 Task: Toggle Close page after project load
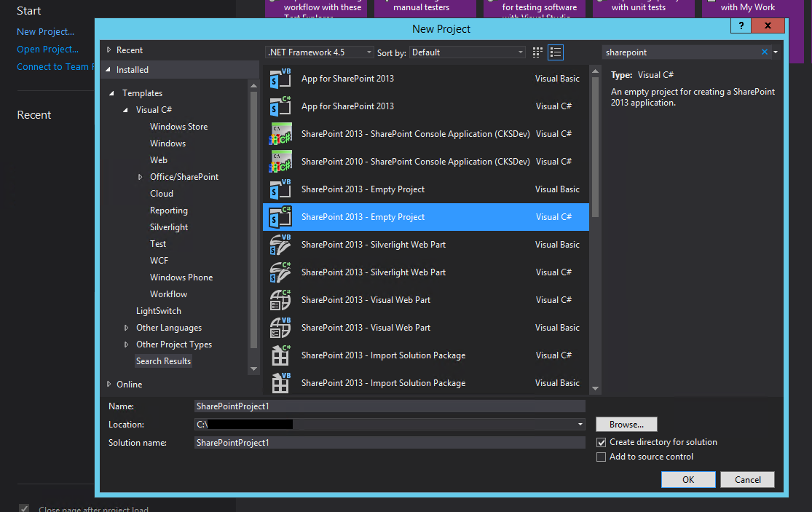[x=24, y=507]
